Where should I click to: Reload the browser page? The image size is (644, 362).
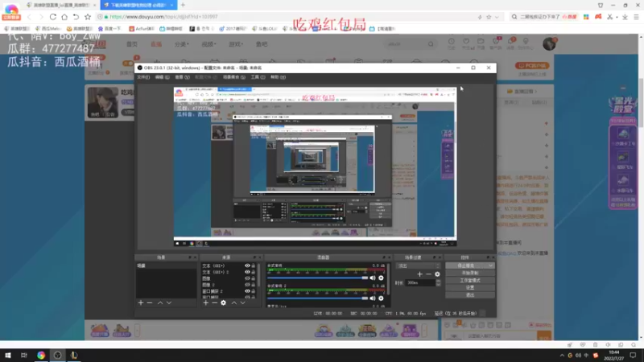point(53,17)
